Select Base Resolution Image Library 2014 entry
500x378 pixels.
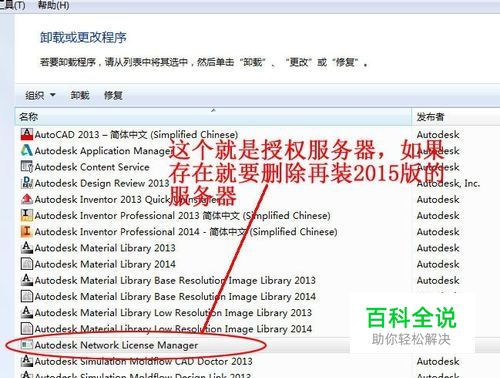(x=175, y=296)
